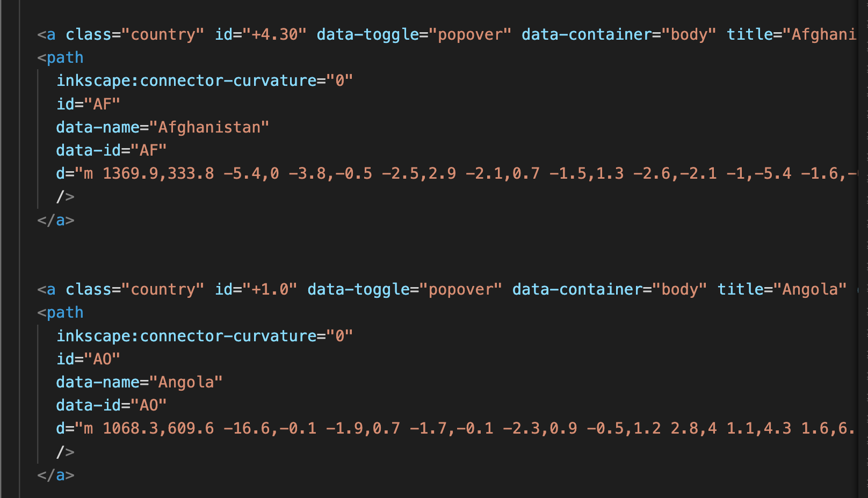
Task: Place cursor on data-name="Afghanistan" line
Action: [x=162, y=127]
